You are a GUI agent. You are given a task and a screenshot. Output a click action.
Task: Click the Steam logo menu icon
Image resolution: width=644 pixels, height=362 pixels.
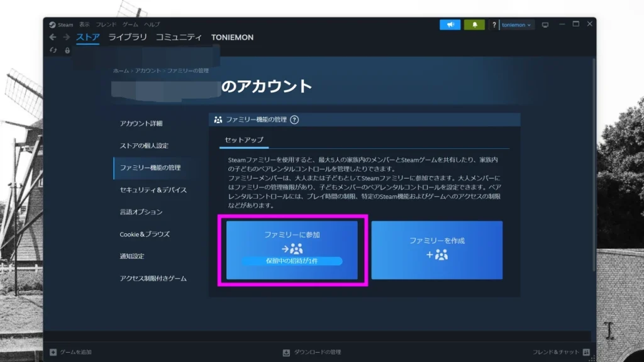coord(52,25)
